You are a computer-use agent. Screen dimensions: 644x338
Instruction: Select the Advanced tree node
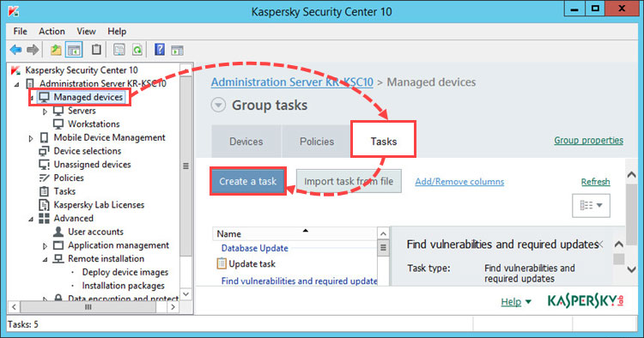(x=73, y=218)
